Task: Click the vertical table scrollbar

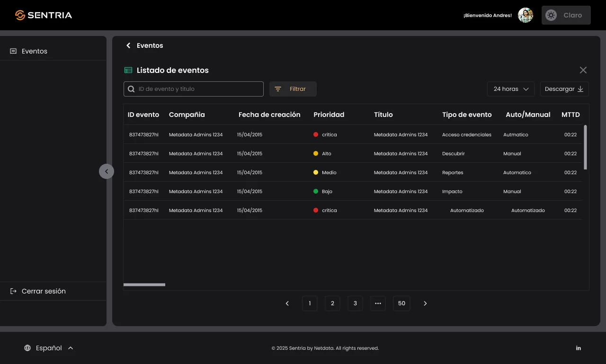Action: pos(586,147)
